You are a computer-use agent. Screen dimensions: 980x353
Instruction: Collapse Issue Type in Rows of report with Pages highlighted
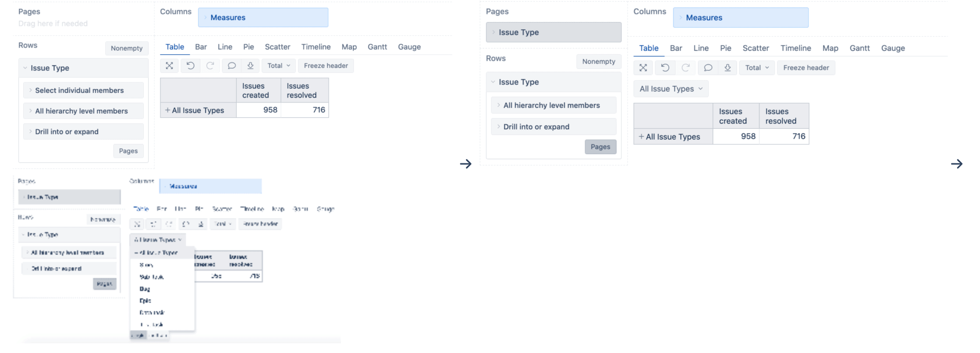point(554,82)
